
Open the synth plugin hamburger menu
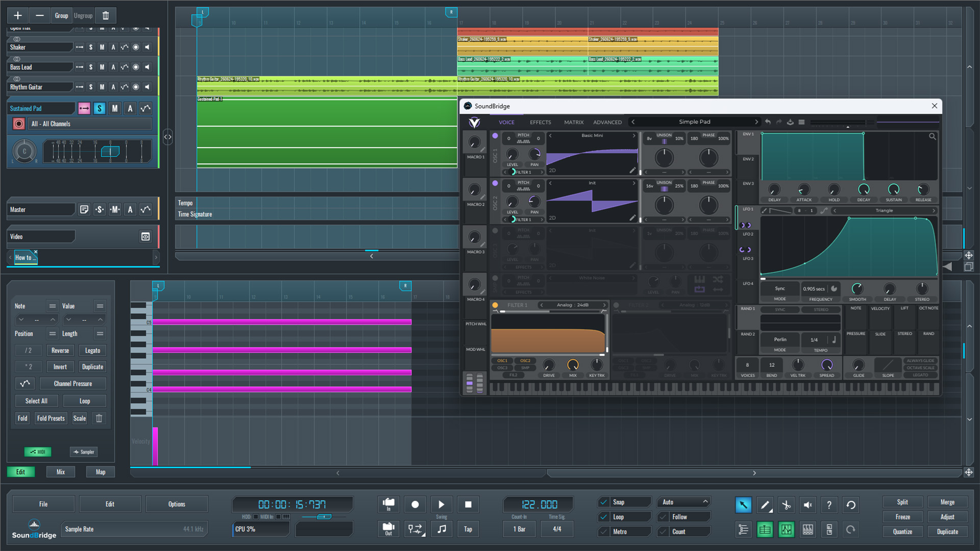coord(801,122)
